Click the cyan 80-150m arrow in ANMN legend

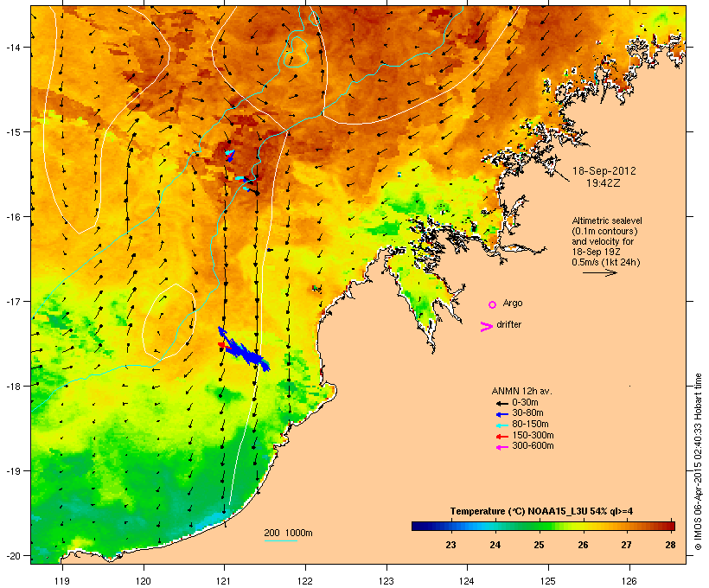point(501,425)
